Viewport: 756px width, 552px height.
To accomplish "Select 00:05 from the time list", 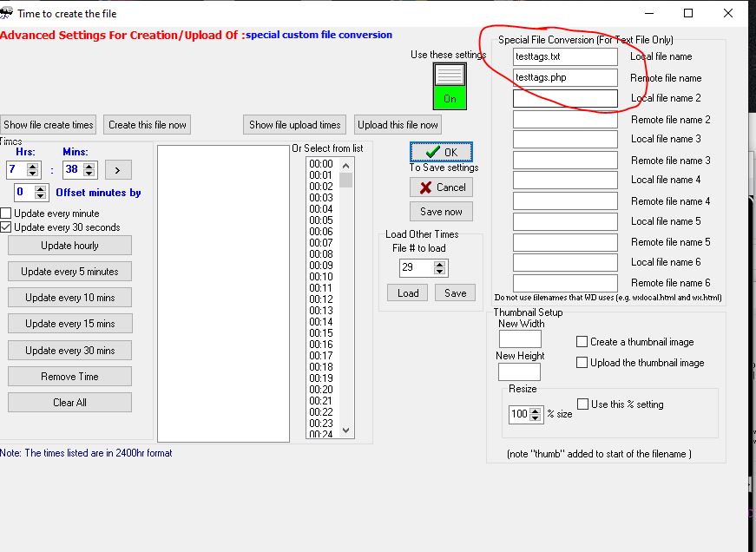I will (321, 220).
